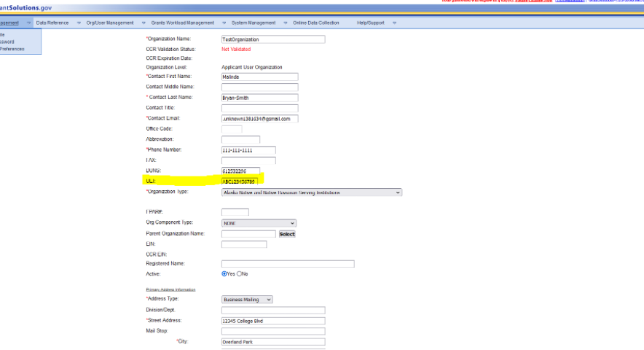Open the Org/User Management menu
This screenshot has height=350, width=644.
(109, 23)
